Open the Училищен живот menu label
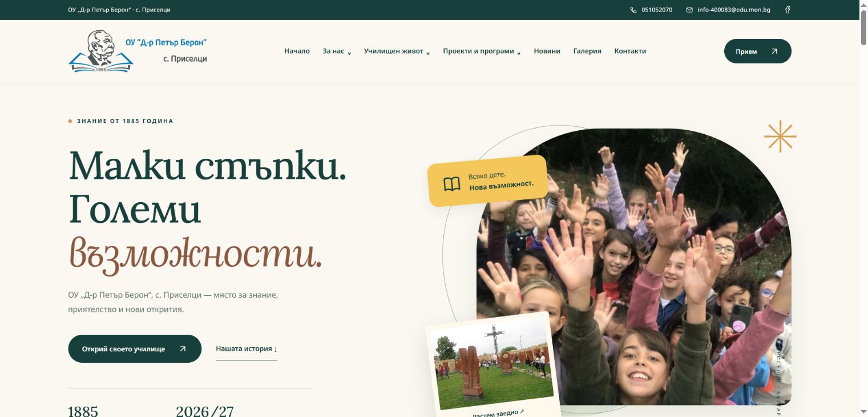The image size is (868, 417). (394, 51)
